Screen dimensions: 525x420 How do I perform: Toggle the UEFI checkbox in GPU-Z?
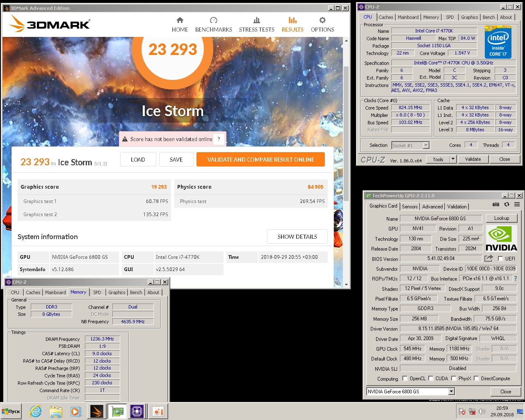coord(500,258)
